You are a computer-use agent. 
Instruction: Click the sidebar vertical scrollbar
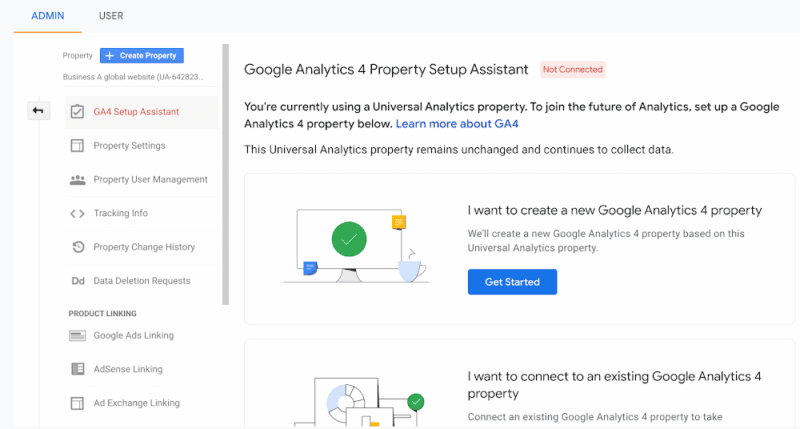pos(226,170)
